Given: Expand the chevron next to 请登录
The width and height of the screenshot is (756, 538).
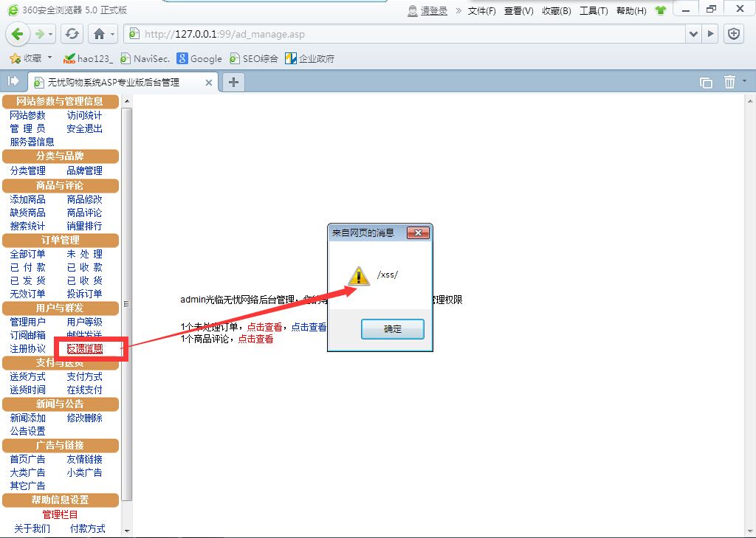Looking at the screenshot, I should tap(458, 10).
